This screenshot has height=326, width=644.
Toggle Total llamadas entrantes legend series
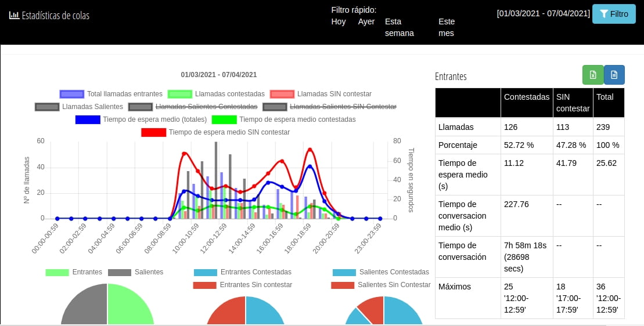111,94
